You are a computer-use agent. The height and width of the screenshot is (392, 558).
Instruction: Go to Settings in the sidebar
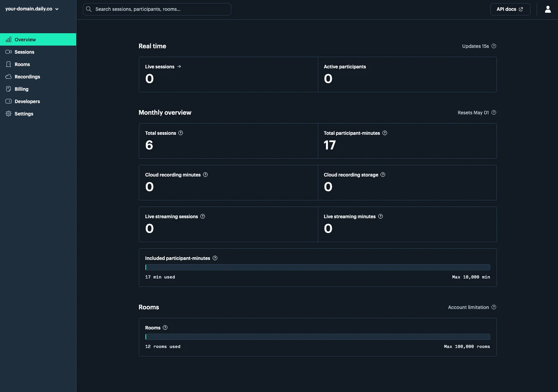(38, 114)
